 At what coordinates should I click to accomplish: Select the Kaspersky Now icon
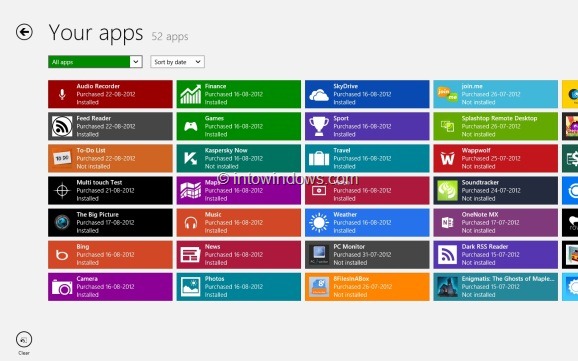click(x=191, y=159)
